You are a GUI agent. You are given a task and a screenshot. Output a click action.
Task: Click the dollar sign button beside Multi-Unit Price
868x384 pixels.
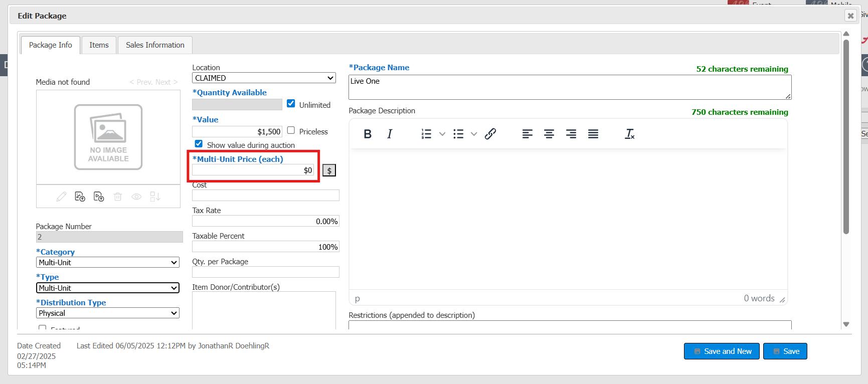(329, 170)
